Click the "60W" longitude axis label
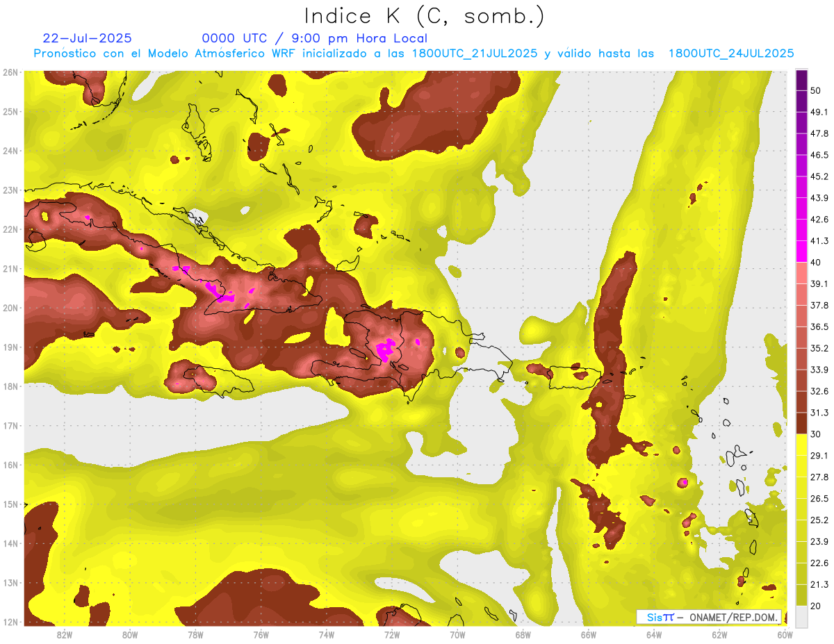The width and height of the screenshot is (834, 644). click(x=785, y=635)
